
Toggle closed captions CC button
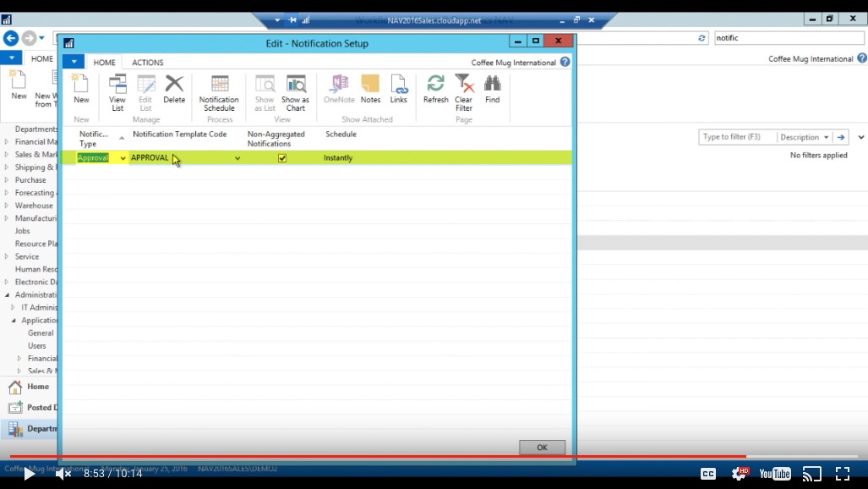click(708, 474)
